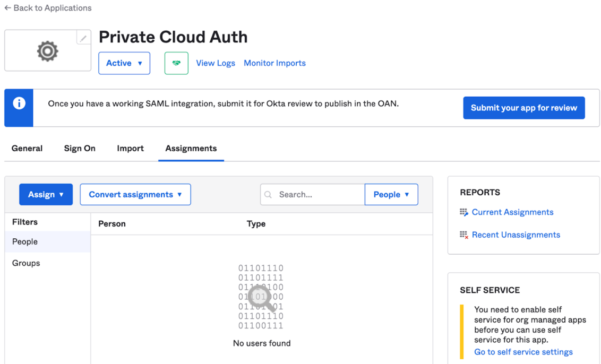
Task: Click the search magnifier icon
Action: pyautogui.click(x=268, y=194)
